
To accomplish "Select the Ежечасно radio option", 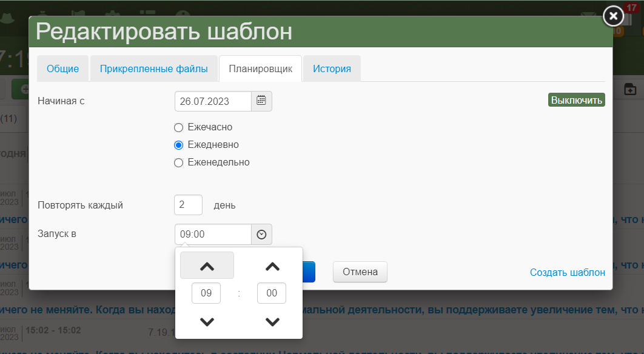I will 178,128.
